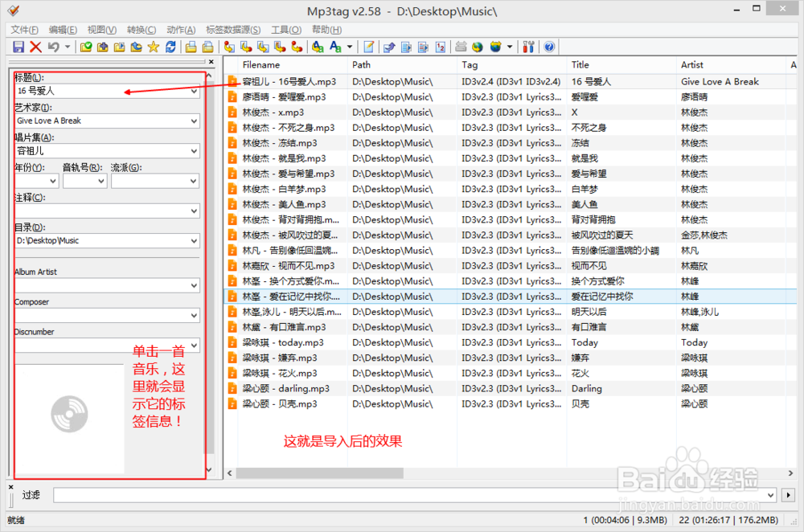804x532 pixels.
Task: Click the Undo arrow icon
Action: click(x=53, y=47)
